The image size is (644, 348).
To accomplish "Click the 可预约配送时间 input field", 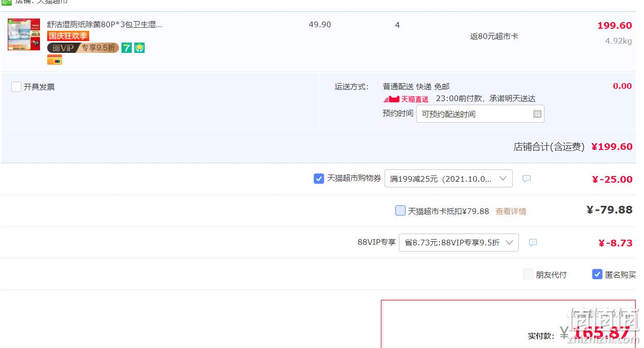I will tap(480, 114).
